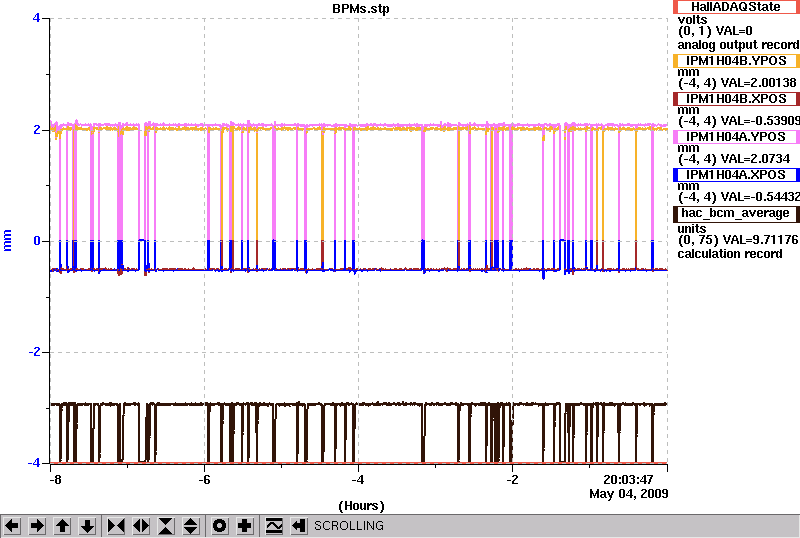Viewport: 800px width, 538px height.
Task: Click the VAL=-0.53909 readout
Action: point(758,121)
